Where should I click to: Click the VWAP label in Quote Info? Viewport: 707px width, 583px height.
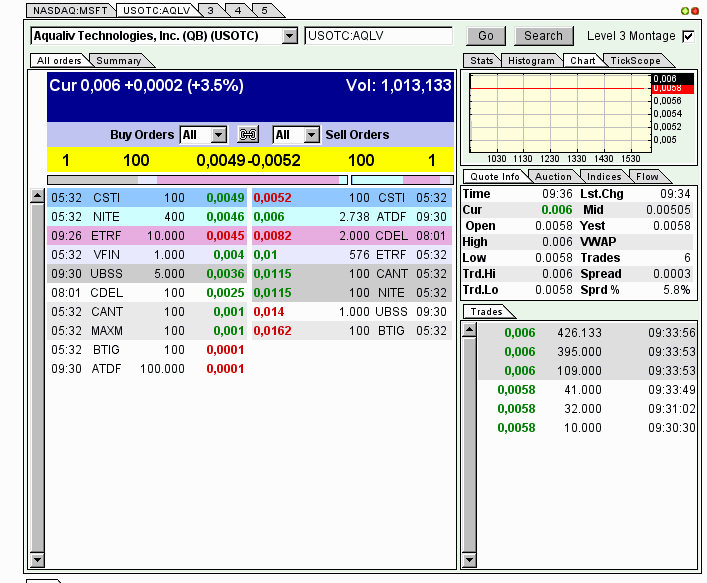point(598,242)
